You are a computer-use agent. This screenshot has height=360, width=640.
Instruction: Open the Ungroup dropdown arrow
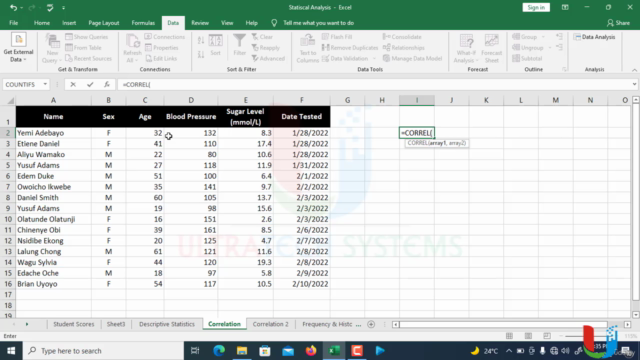(x=549, y=48)
